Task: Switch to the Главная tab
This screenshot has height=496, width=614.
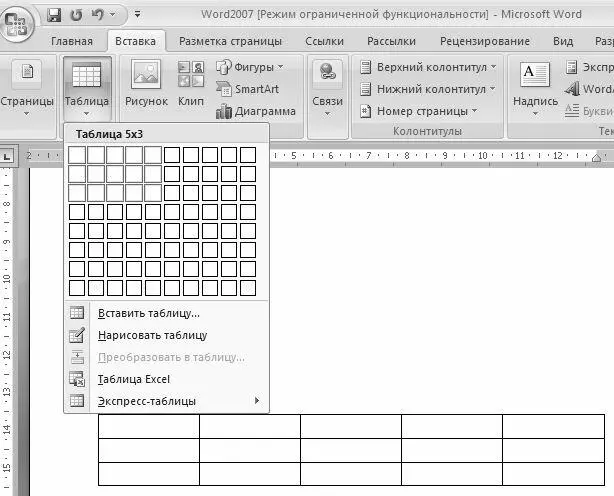Action: click(x=72, y=41)
